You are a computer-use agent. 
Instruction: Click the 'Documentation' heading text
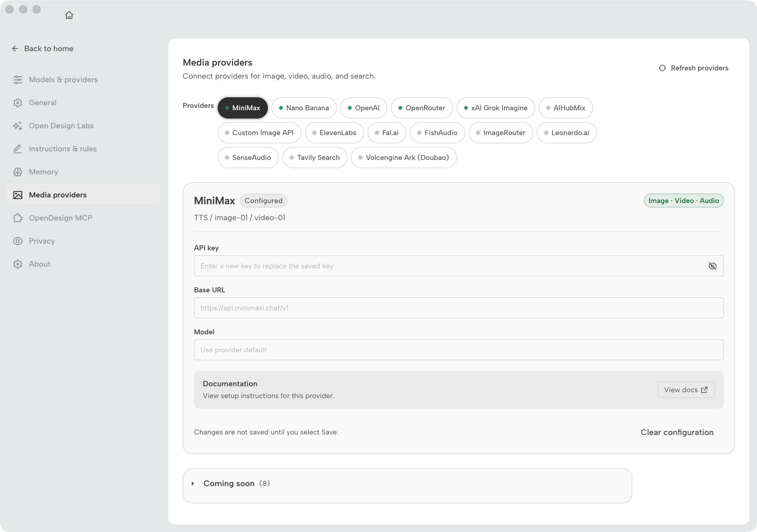coord(230,383)
